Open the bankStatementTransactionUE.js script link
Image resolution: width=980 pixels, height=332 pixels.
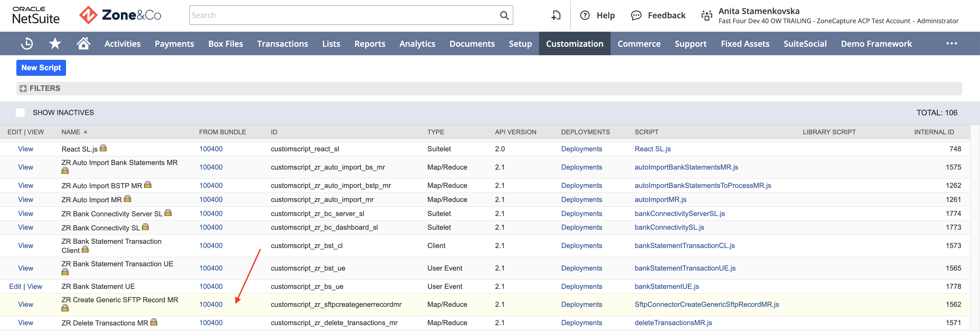click(x=684, y=268)
